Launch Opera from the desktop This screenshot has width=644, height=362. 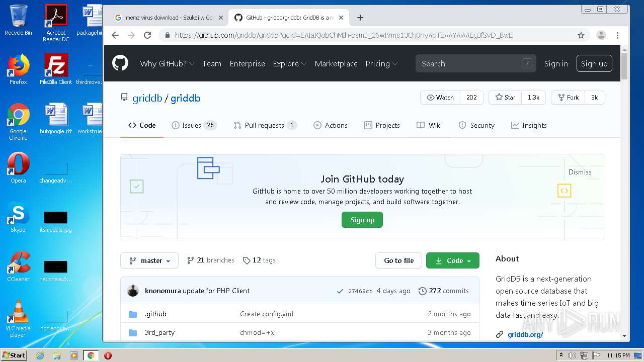coord(18,168)
